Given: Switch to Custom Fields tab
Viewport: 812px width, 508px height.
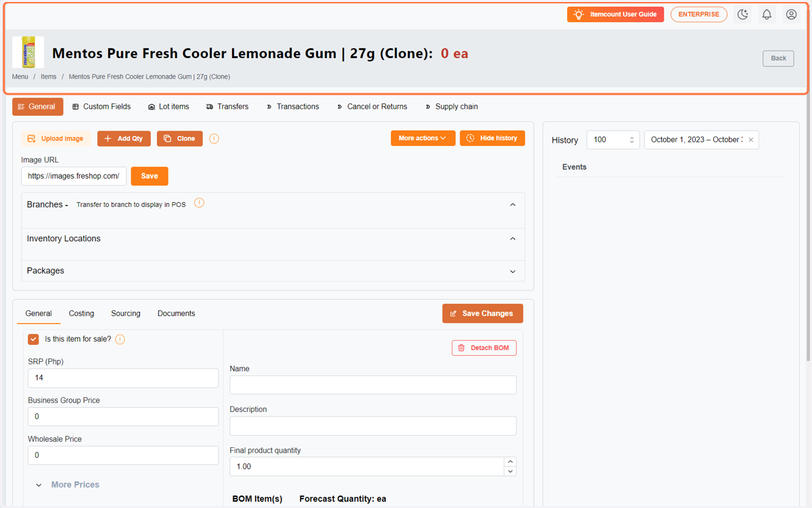Looking at the screenshot, I should click(101, 107).
